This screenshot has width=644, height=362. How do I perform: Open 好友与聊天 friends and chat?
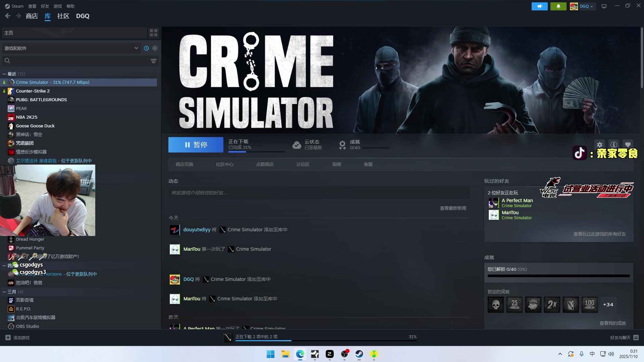(x=624, y=338)
